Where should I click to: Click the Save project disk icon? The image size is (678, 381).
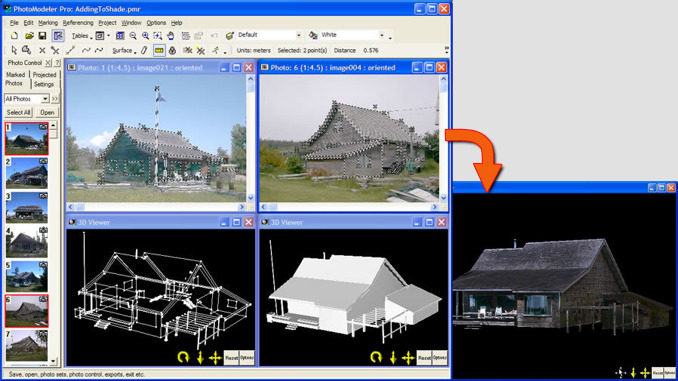[x=42, y=35]
